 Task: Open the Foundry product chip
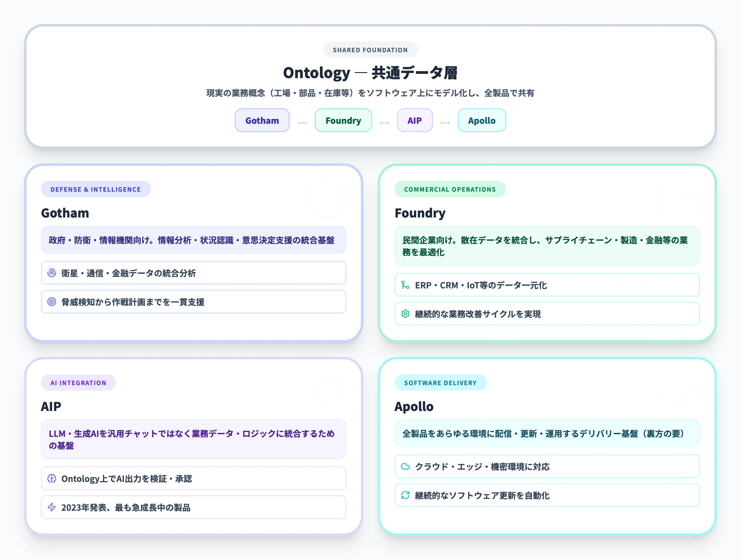point(343,120)
